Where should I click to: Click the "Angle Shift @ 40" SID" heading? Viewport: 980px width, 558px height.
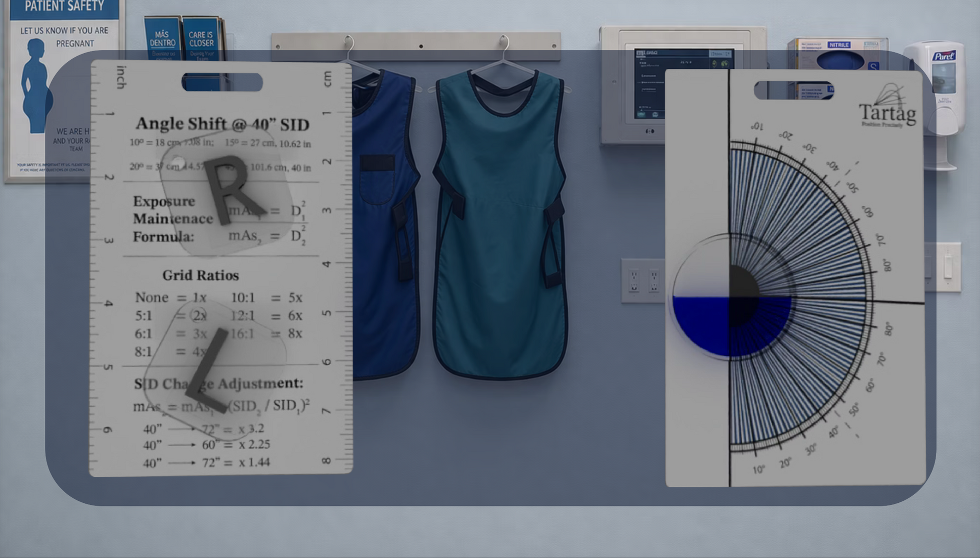pos(222,124)
